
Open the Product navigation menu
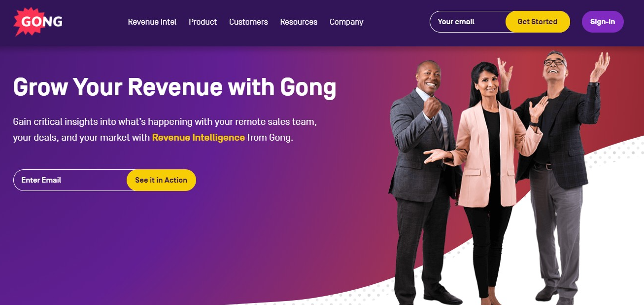203,22
